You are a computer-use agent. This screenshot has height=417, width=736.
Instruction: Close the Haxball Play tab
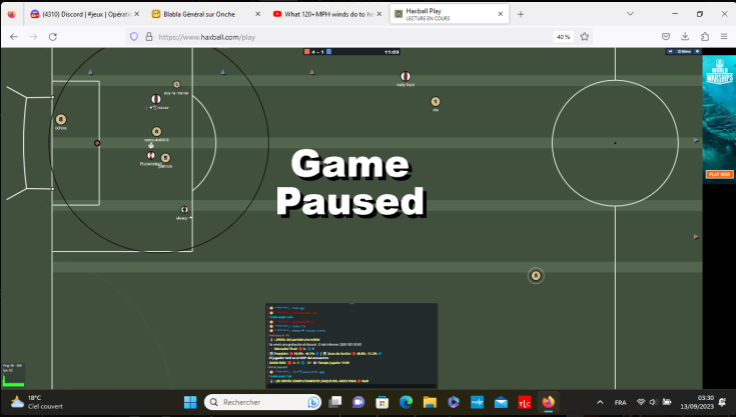[x=500, y=14]
